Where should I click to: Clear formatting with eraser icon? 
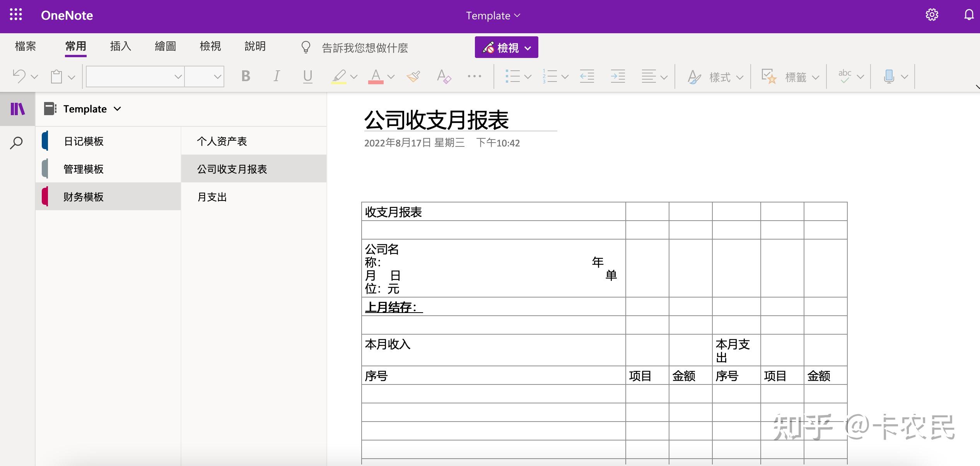point(444,76)
